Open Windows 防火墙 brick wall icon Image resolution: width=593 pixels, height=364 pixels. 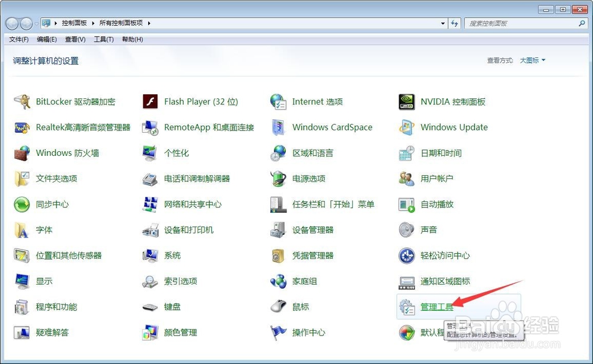coord(22,153)
